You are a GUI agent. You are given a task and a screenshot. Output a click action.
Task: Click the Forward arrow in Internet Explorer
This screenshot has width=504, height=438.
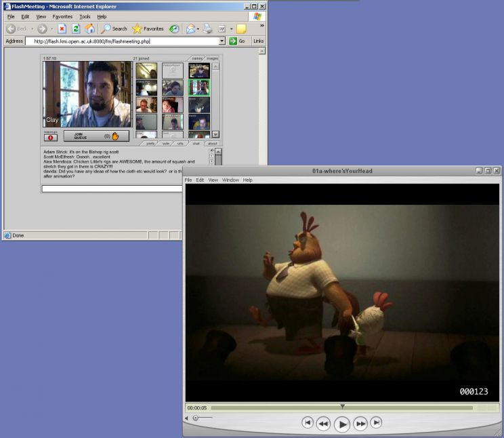tap(42, 29)
